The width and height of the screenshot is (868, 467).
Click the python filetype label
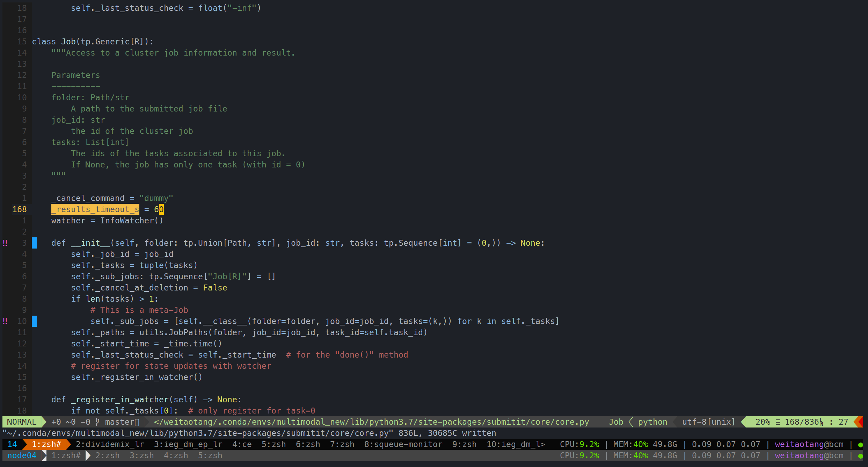(x=652, y=422)
